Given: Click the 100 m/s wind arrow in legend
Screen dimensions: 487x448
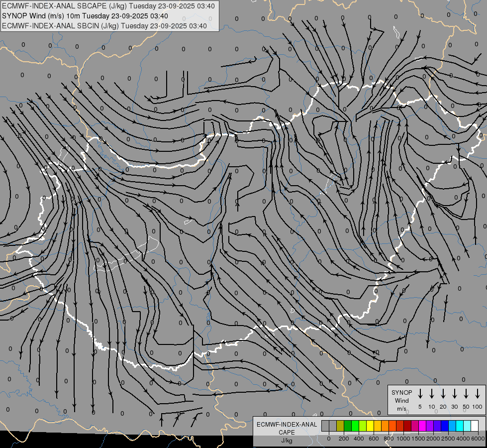Looking at the screenshot, I should tap(478, 394).
